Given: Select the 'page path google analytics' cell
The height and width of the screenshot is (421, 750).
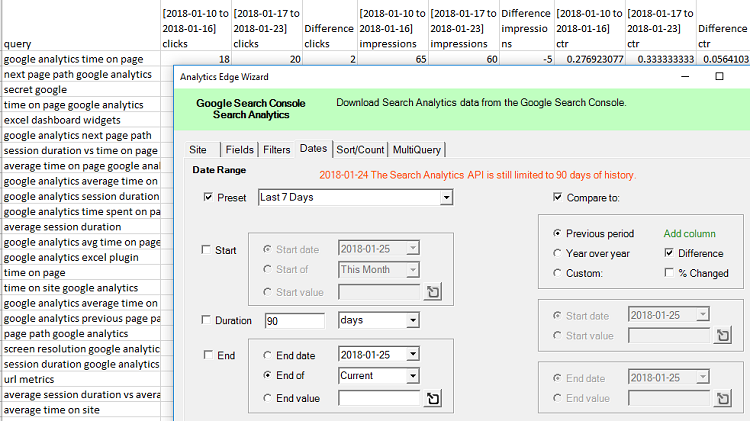Looking at the screenshot, I should point(81,333).
